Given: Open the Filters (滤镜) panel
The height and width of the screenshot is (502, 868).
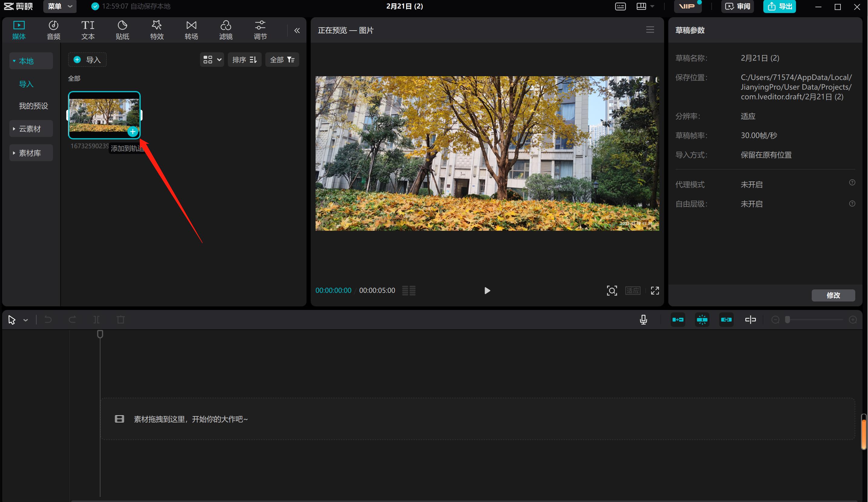Looking at the screenshot, I should coord(226,30).
